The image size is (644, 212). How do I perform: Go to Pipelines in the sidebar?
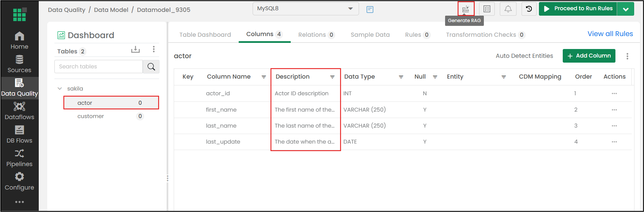coord(19,158)
